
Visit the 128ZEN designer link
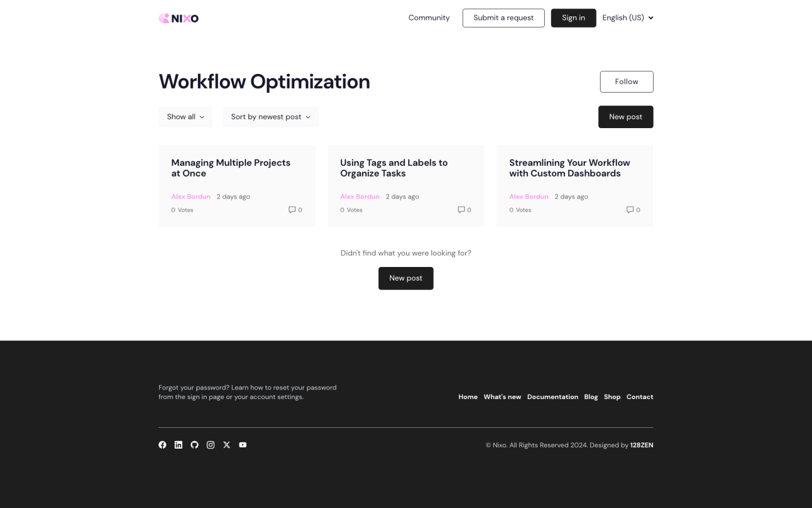(641, 445)
